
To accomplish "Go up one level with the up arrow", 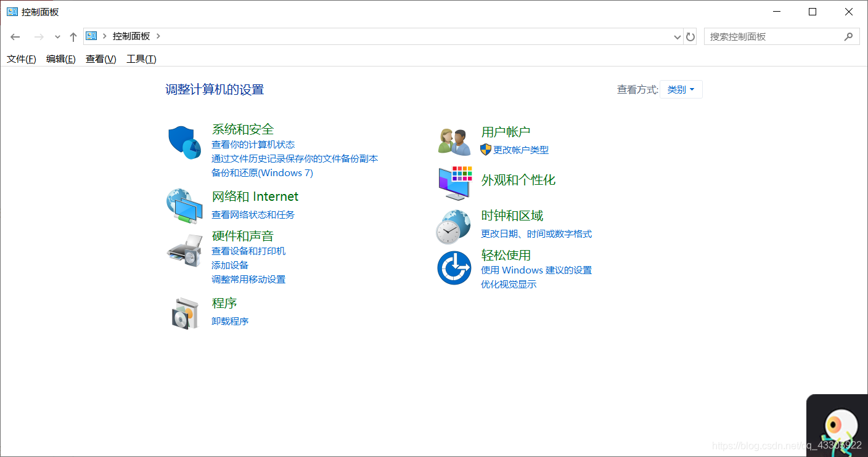I will tap(73, 37).
